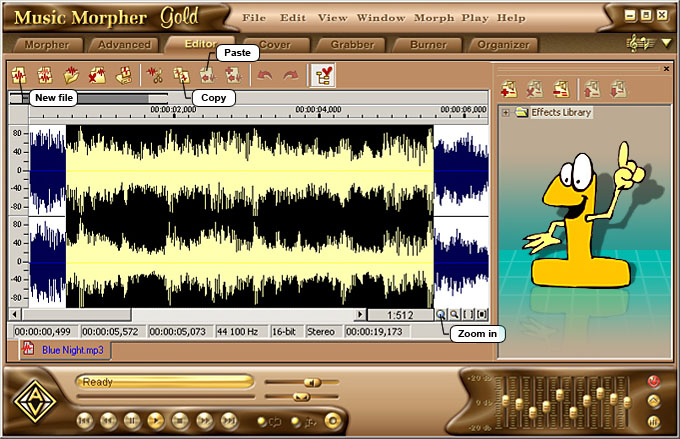Click the Open file folder icon
680x439 pixels.
click(71, 75)
